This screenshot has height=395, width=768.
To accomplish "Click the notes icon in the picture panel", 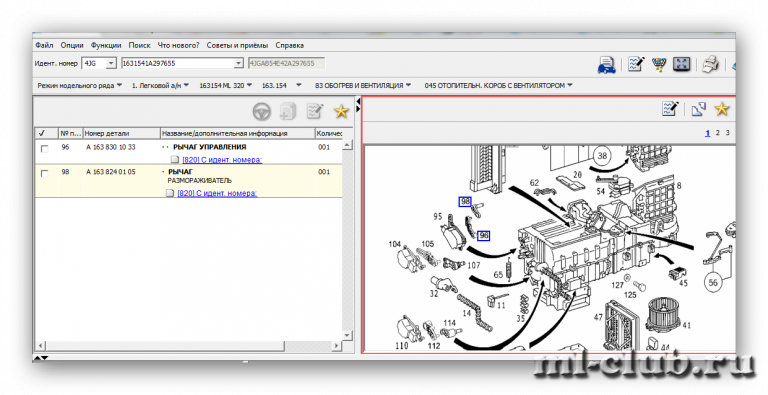I will [670, 109].
